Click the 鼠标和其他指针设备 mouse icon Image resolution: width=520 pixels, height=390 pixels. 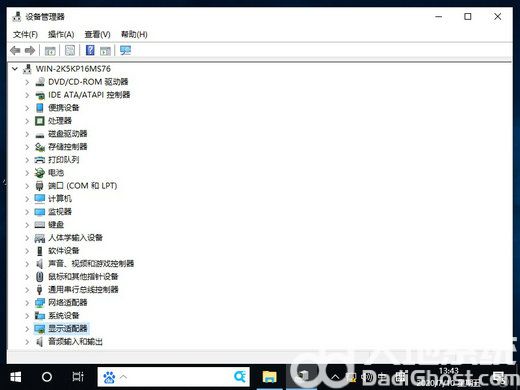[x=40, y=277]
